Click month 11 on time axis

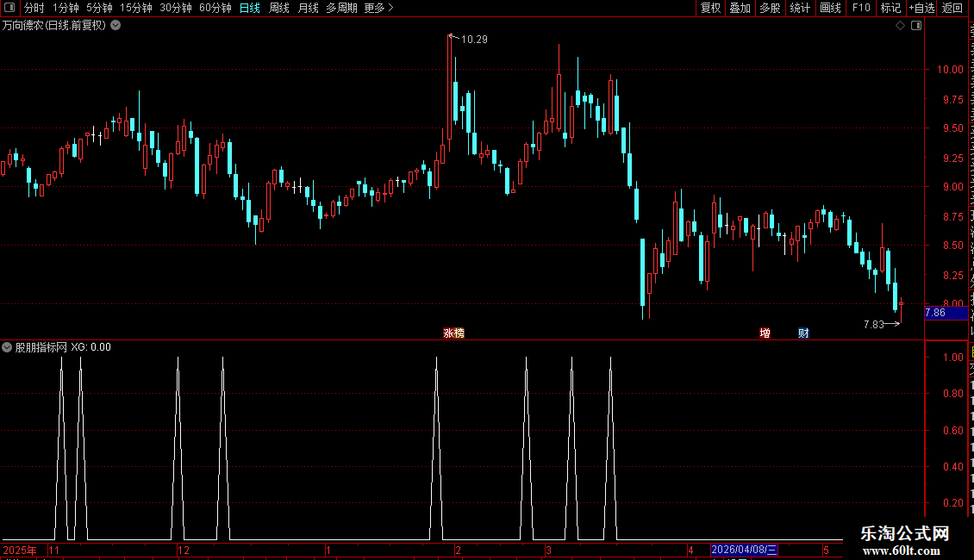(54, 550)
